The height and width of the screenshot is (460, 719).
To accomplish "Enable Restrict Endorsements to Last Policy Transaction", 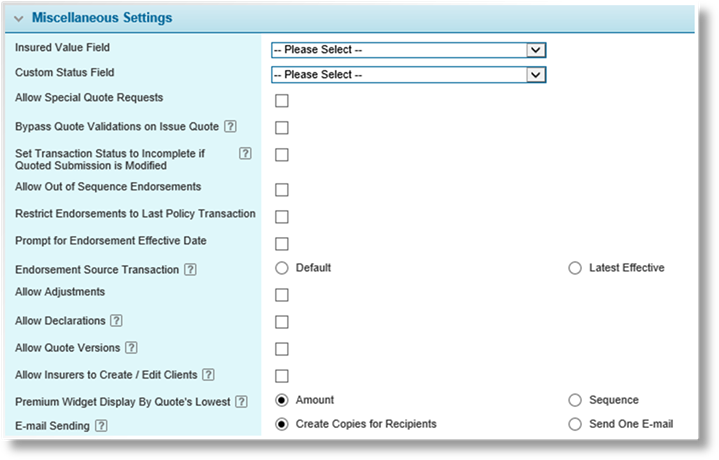I will click(282, 216).
